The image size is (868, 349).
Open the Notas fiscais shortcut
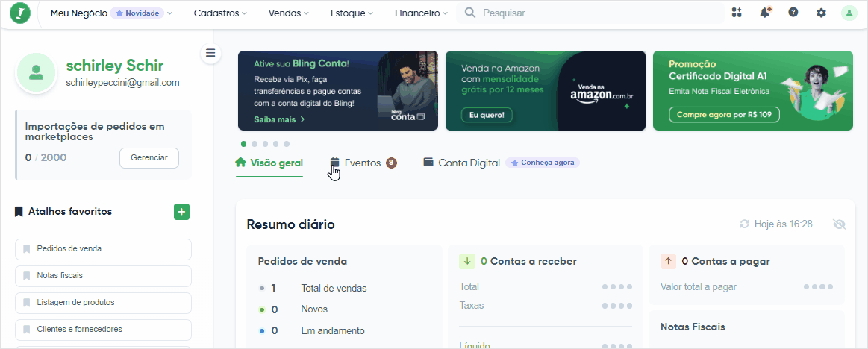103,275
